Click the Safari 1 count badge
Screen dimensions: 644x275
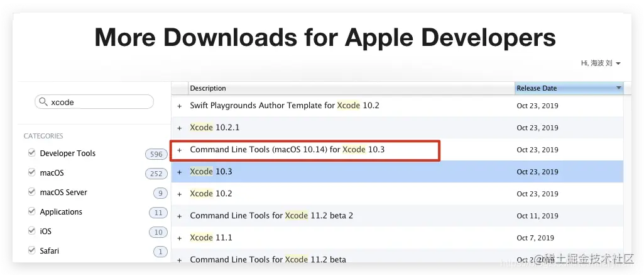[x=160, y=252]
